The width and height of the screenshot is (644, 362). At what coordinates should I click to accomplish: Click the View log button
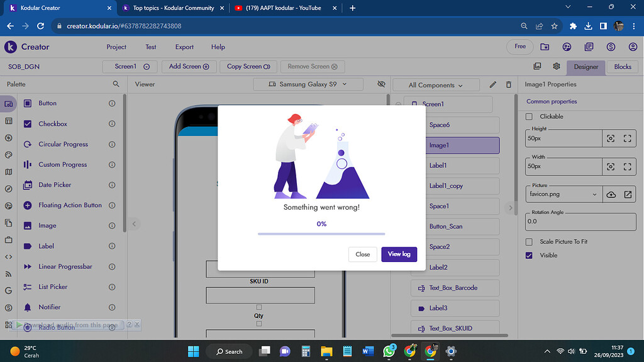[x=399, y=254]
